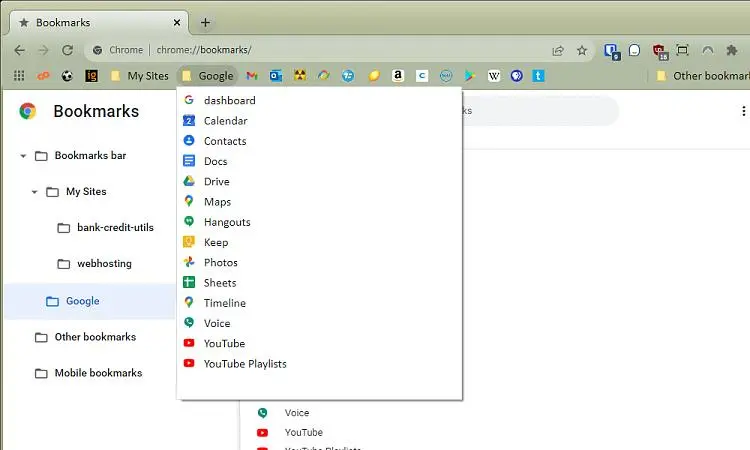
Task: Open the bookmarks manager three-dot menu
Action: click(x=743, y=111)
